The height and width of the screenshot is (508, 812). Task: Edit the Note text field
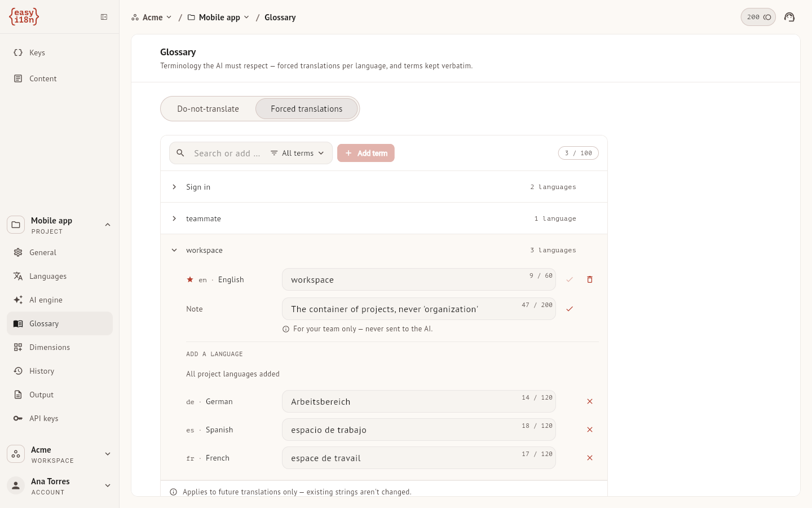click(x=419, y=309)
